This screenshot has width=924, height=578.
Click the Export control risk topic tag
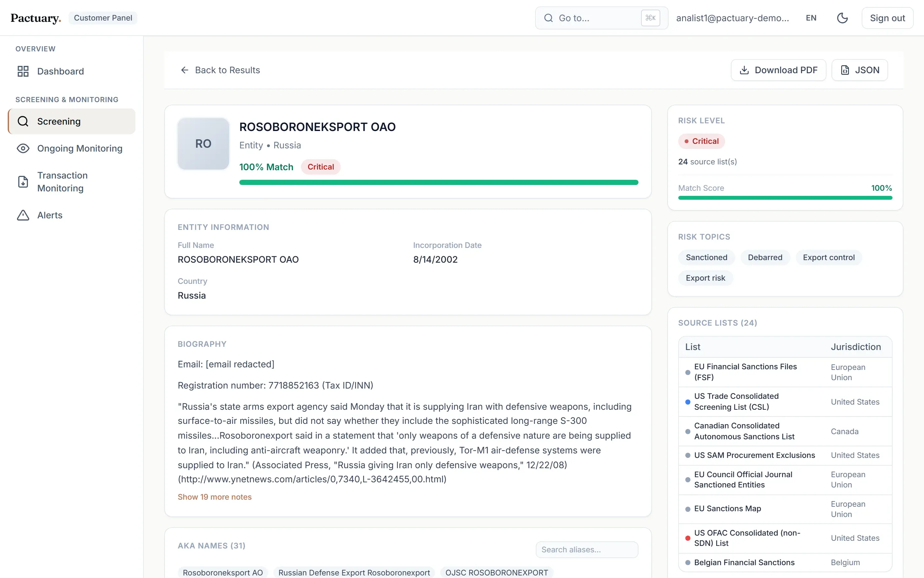(828, 257)
